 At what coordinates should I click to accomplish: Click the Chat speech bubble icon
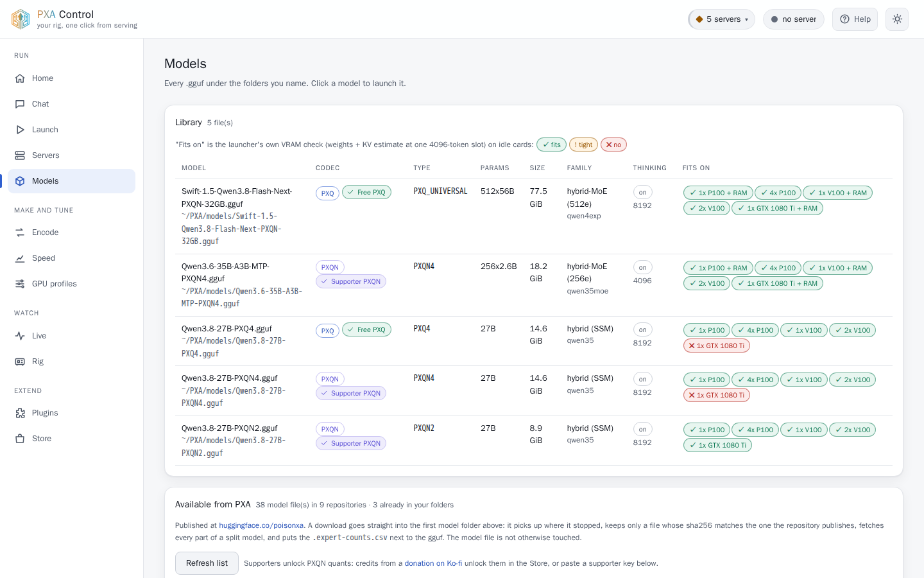tap(20, 104)
